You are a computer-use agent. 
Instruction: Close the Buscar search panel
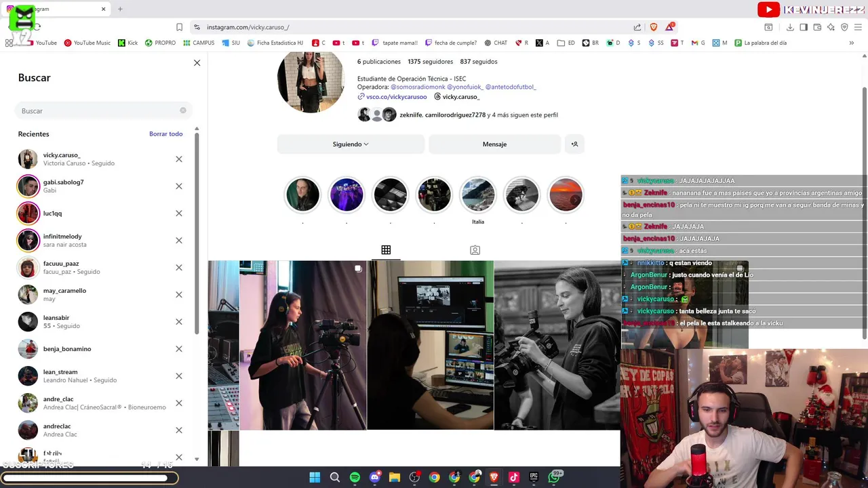tap(197, 62)
